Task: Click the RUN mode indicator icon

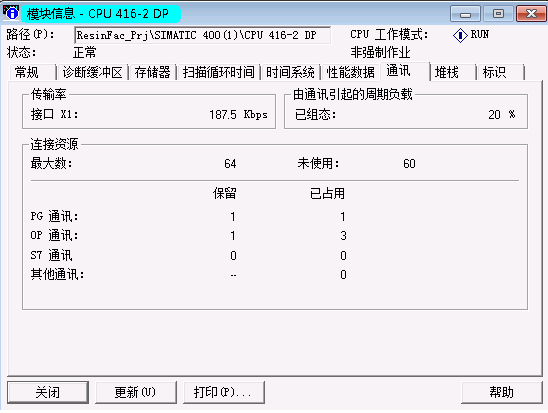Action: pyautogui.click(x=460, y=35)
